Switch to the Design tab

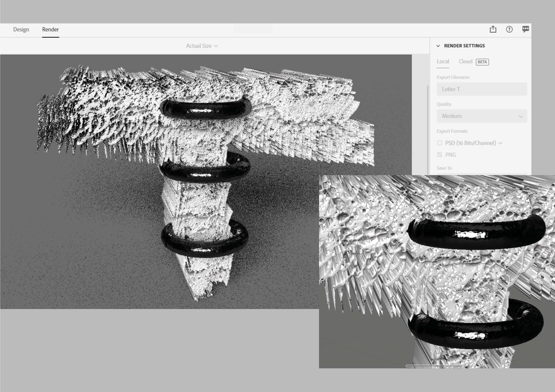[x=21, y=29]
